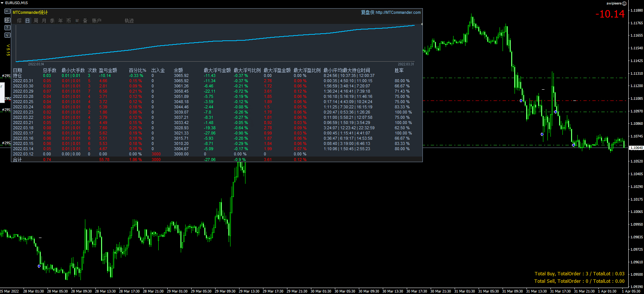Click the 百分比% column header

pyautogui.click(x=137, y=70)
